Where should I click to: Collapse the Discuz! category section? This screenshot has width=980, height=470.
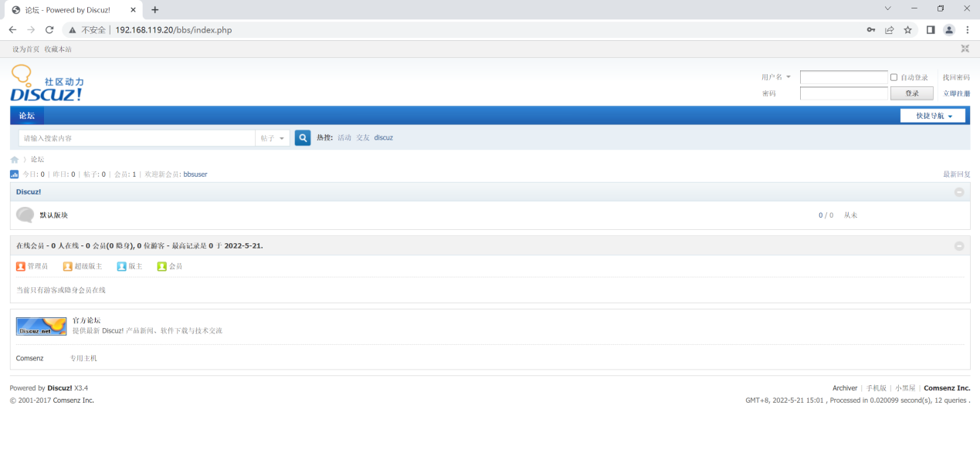click(x=959, y=192)
